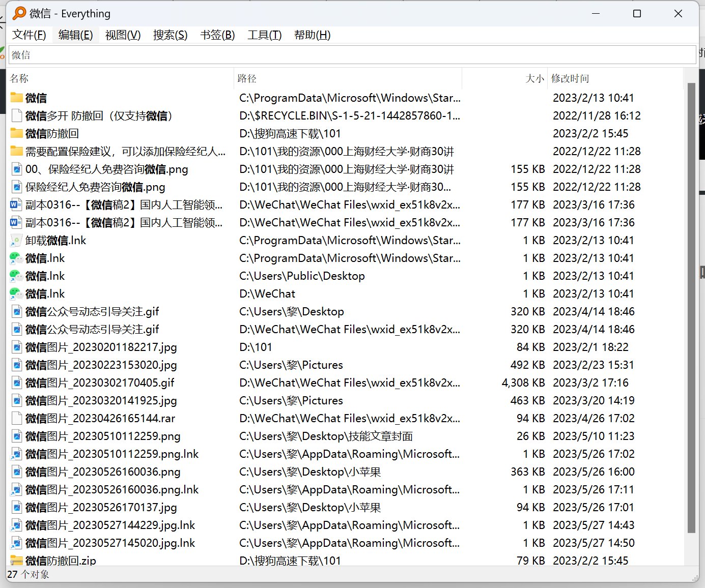Click the search box containing 微信

352,55
